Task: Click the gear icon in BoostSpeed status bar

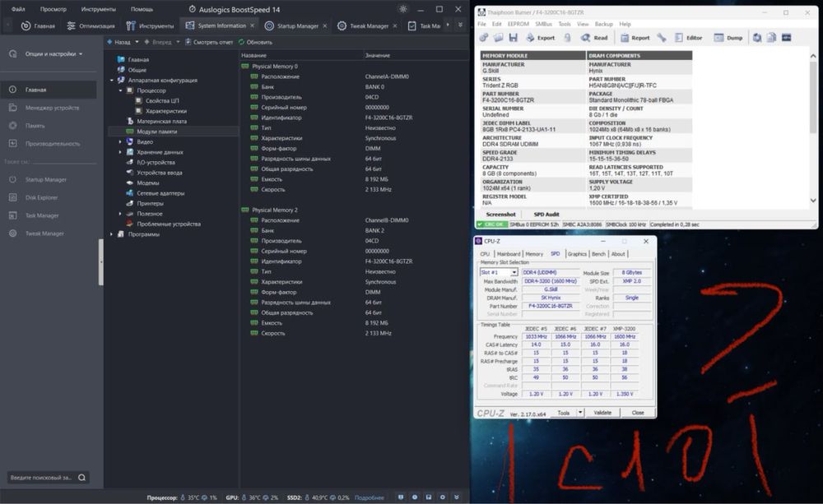Action: coord(443,497)
